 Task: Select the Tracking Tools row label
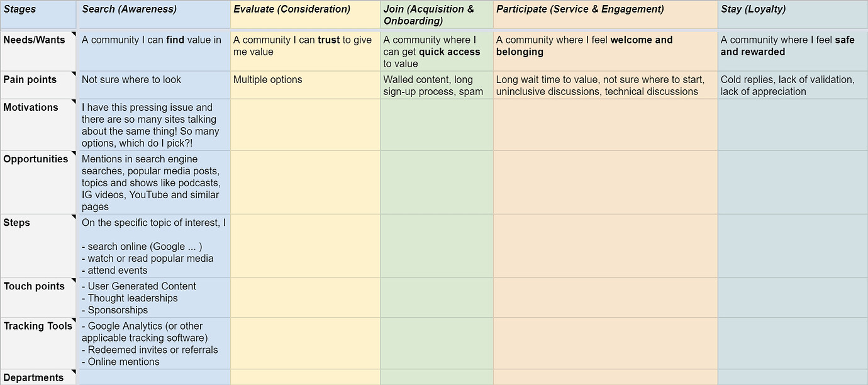click(x=38, y=343)
